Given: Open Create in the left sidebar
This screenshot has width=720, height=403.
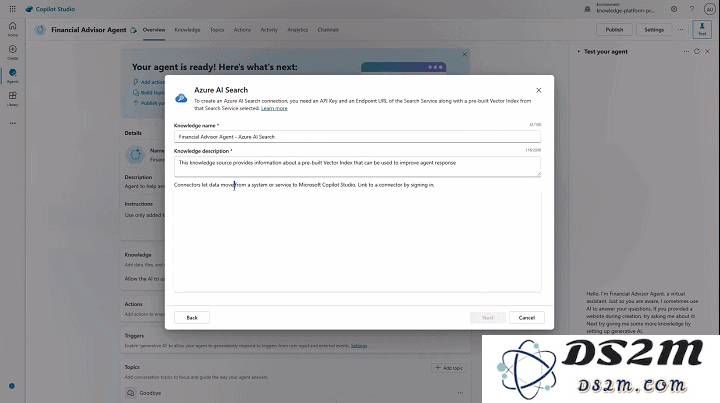Looking at the screenshot, I should (x=12, y=52).
